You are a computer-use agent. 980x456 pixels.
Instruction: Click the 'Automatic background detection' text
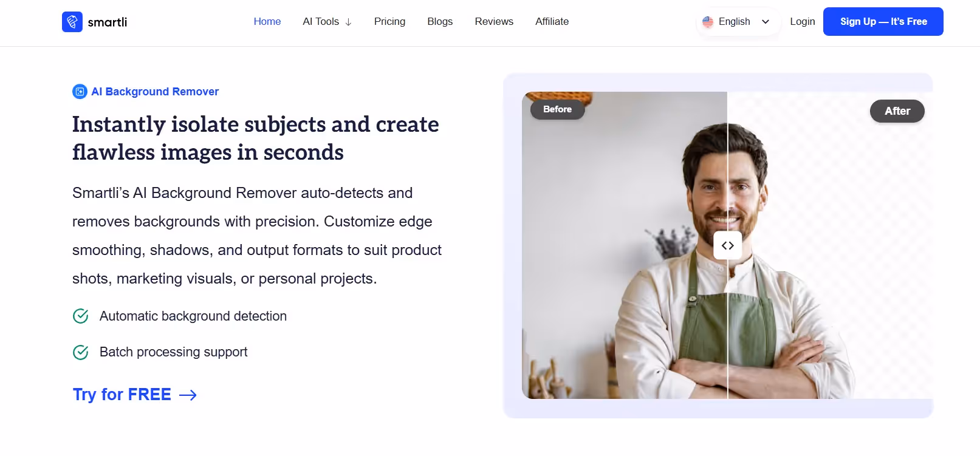pyautogui.click(x=193, y=316)
